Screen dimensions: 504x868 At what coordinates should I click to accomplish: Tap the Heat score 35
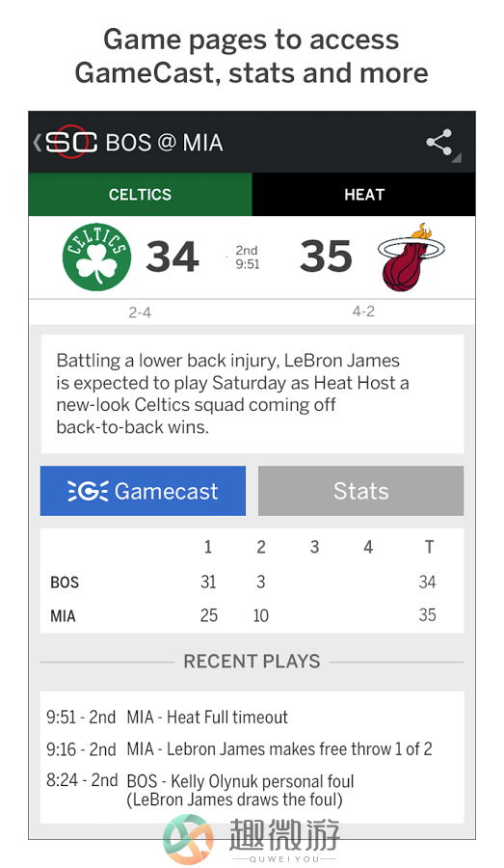click(x=326, y=257)
